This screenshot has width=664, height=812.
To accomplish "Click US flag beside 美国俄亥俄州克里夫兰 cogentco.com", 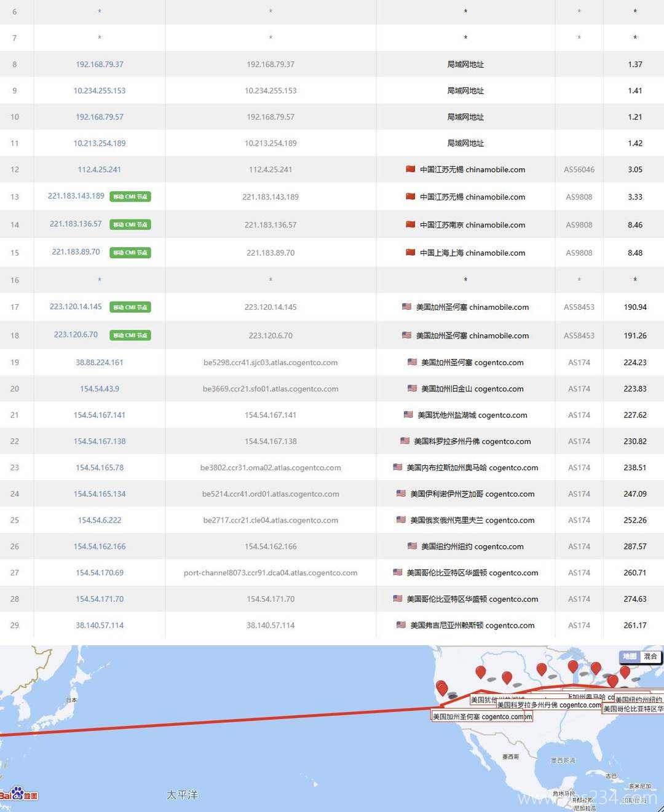I will pyautogui.click(x=401, y=519).
